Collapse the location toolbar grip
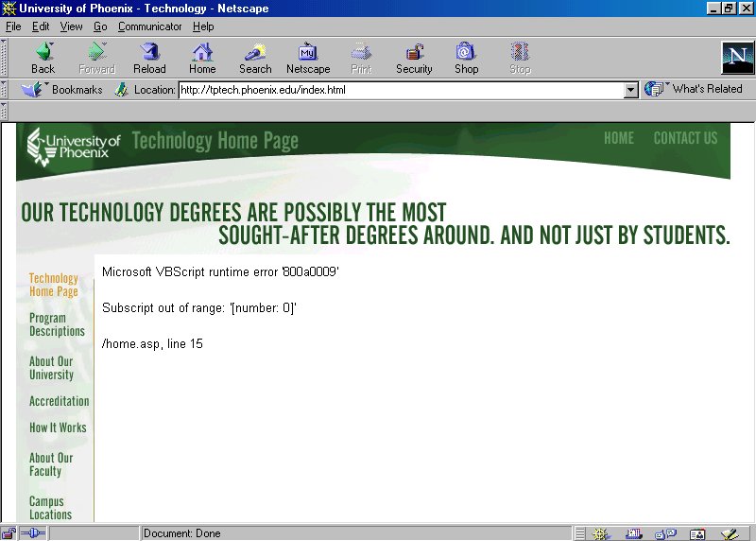This screenshot has height=541, width=756. click(x=4, y=89)
